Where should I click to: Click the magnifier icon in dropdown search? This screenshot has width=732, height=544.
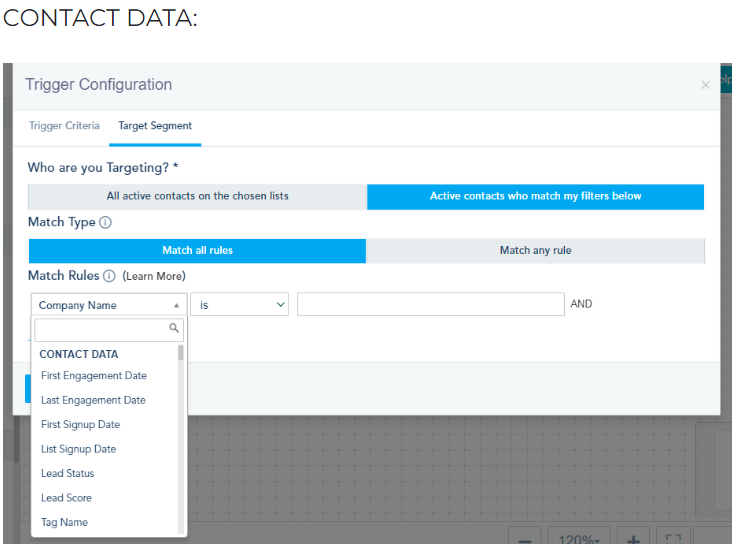[174, 328]
